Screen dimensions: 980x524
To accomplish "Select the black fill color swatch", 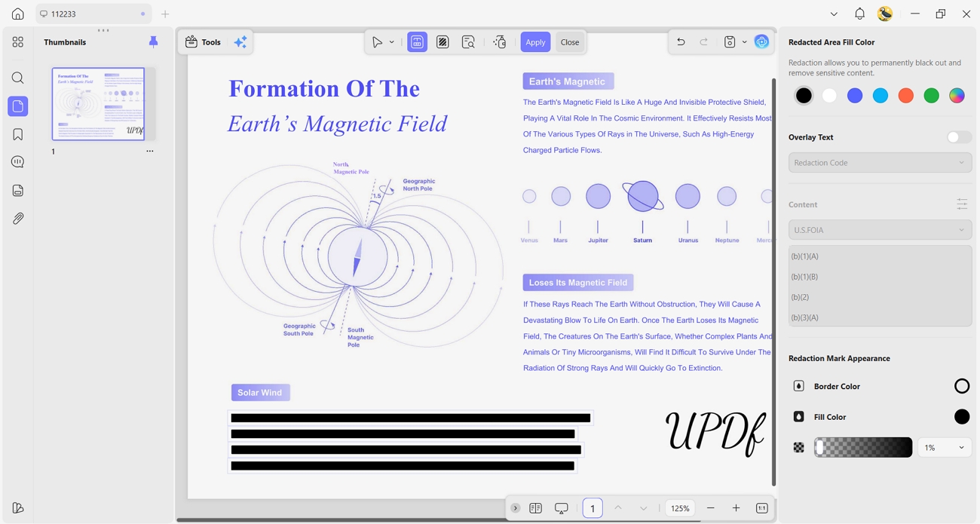I will [804, 96].
